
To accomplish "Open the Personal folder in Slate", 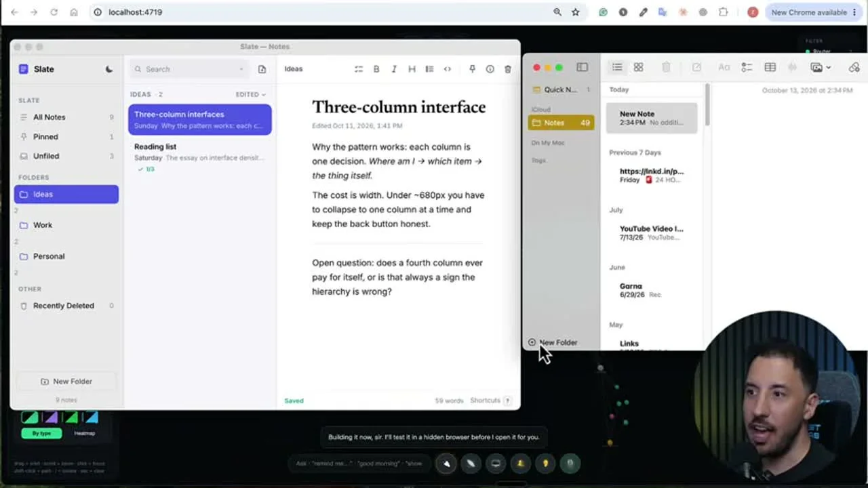I will tap(66, 256).
